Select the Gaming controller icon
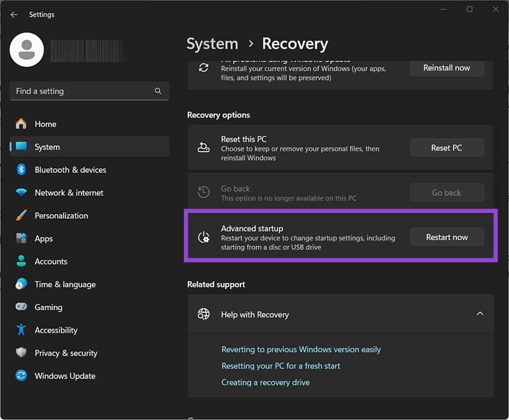Screen dimensions: 509x420 point(21,307)
